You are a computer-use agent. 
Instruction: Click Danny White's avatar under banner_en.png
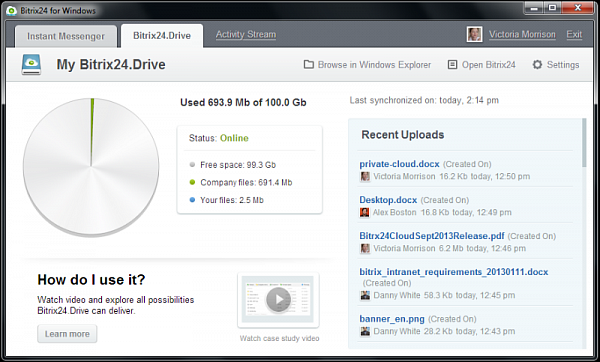pyautogui.click(x=365, y=331)
